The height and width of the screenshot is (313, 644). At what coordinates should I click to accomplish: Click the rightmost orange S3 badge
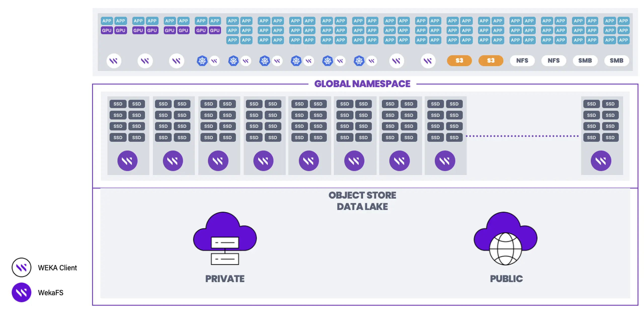(491, 60)
